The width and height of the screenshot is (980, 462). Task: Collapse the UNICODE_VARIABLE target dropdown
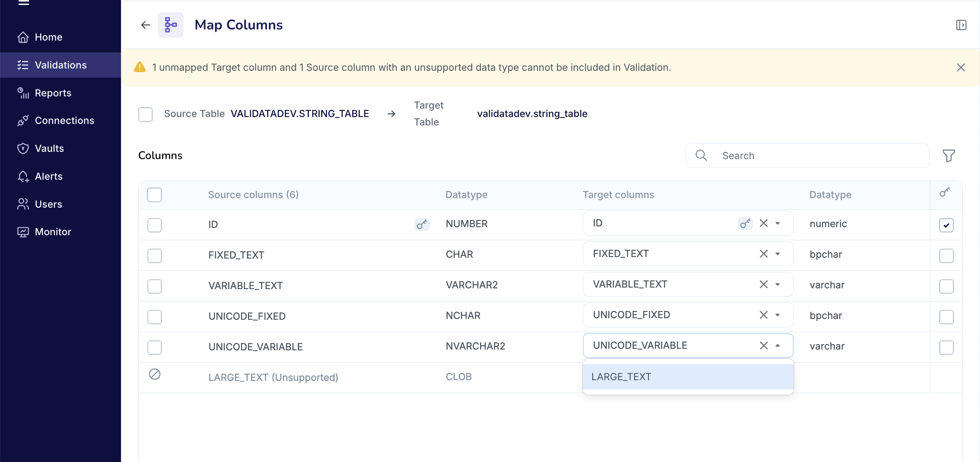(x=778, y=345)
